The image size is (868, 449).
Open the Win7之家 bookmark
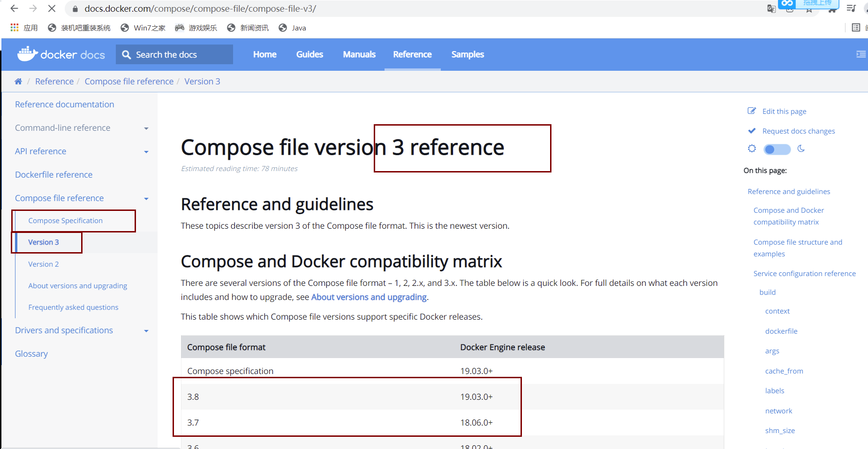tap(143, 28)
